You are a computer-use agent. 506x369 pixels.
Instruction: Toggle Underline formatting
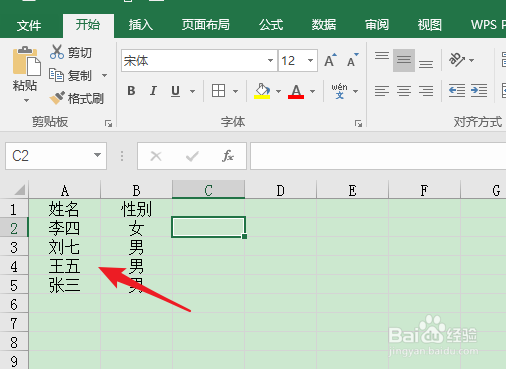pos(175,91)
